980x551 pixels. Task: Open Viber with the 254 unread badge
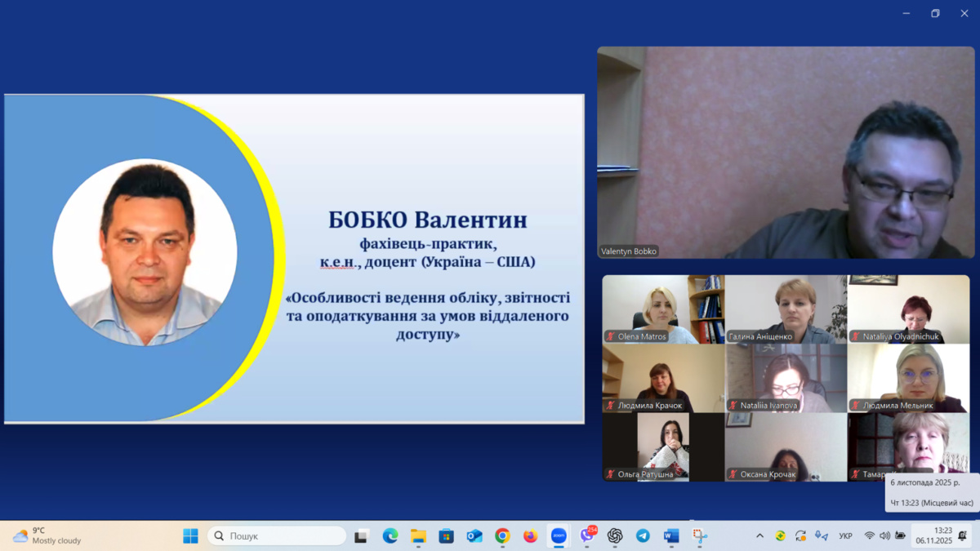(587, 535)
